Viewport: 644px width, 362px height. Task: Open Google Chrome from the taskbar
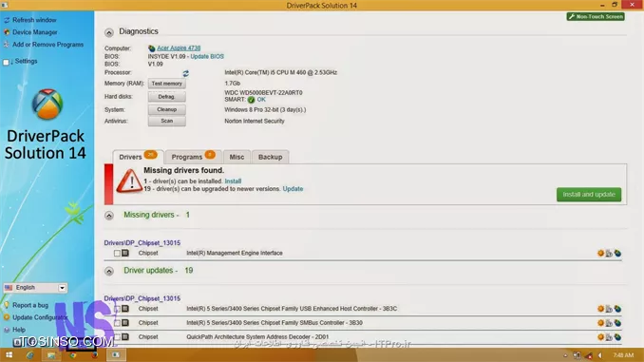pos(73,355)
